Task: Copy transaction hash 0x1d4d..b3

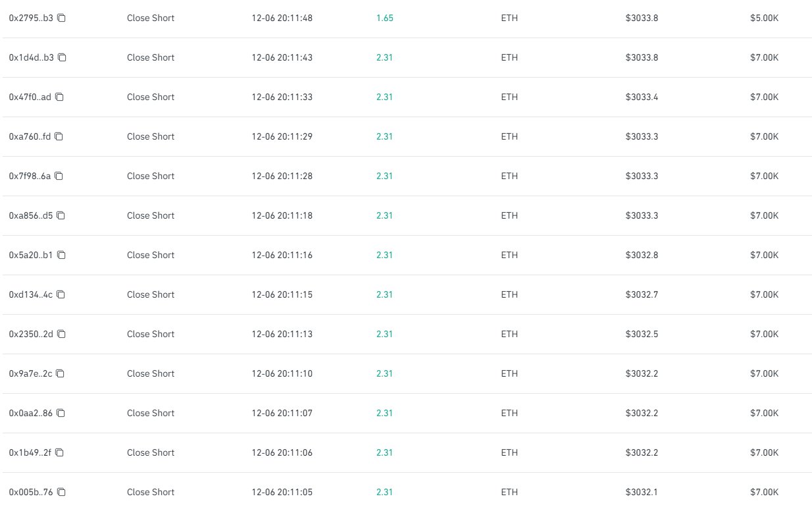Action: 62,57
